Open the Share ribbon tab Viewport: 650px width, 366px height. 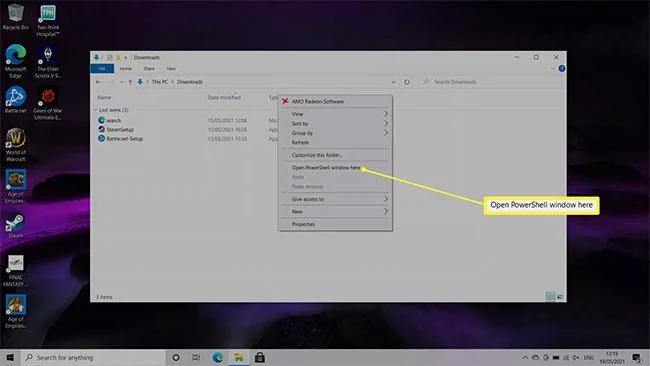[149, 68]
